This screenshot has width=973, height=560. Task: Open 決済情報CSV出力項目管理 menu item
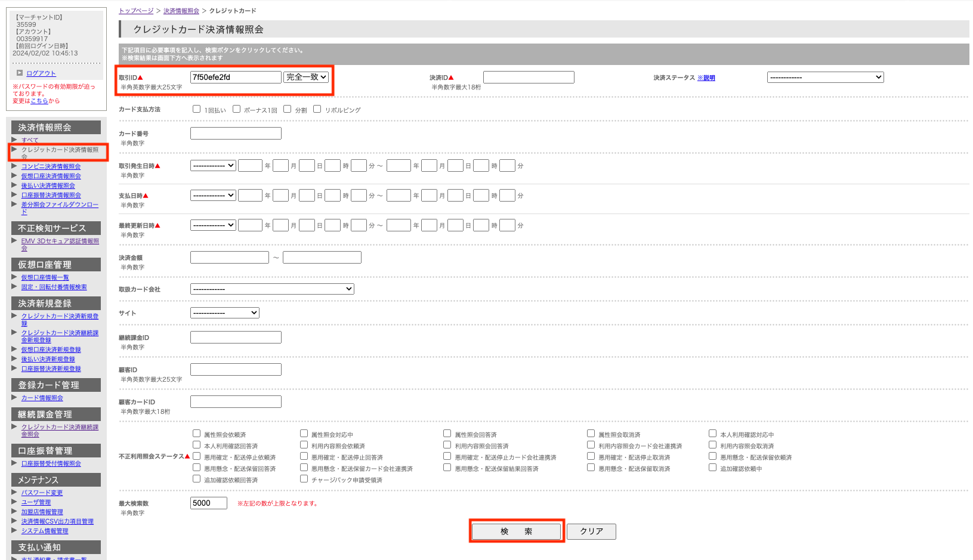[x=57, y=521]
